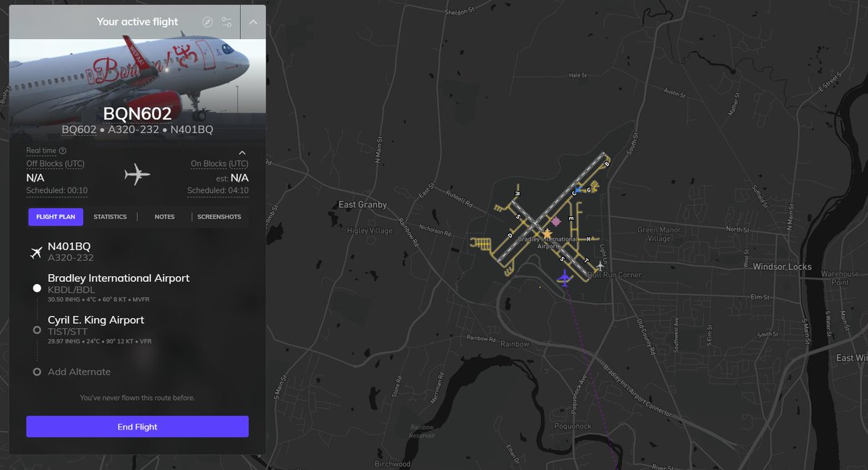Click the Scheduled: 00:10 departure time
This screenshot has height=470, width=868.
[x=57, y=191]
